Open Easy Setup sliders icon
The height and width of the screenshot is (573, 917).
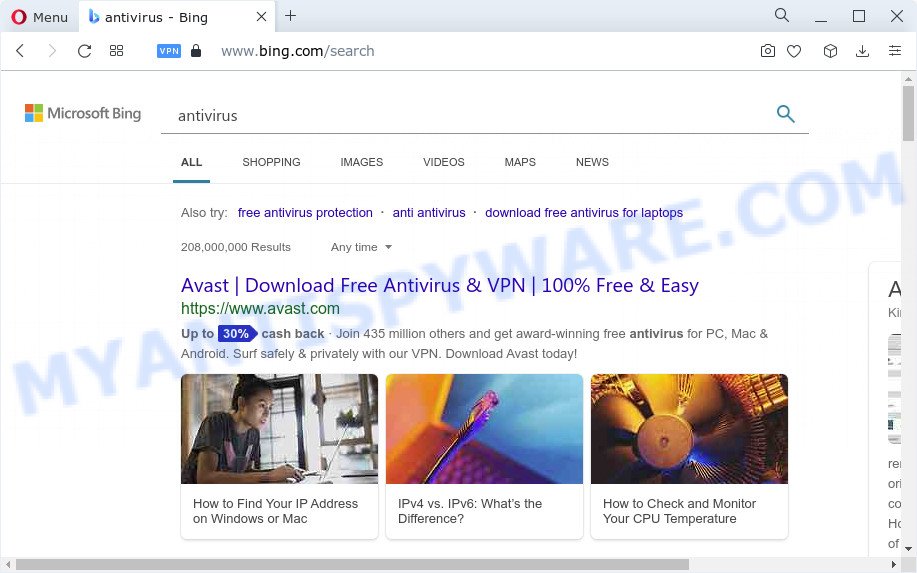[x=895, y=51]
